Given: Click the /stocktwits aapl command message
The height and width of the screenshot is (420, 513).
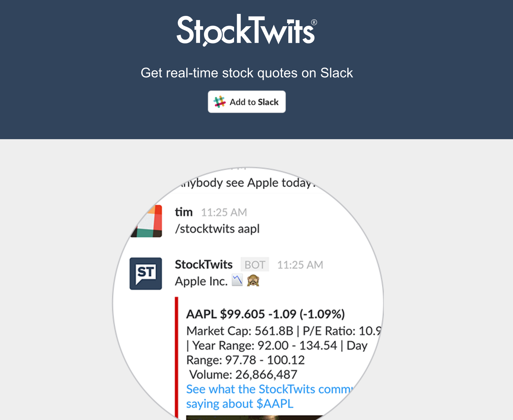Looking at the screenshot, I should (x=217, y=229).
